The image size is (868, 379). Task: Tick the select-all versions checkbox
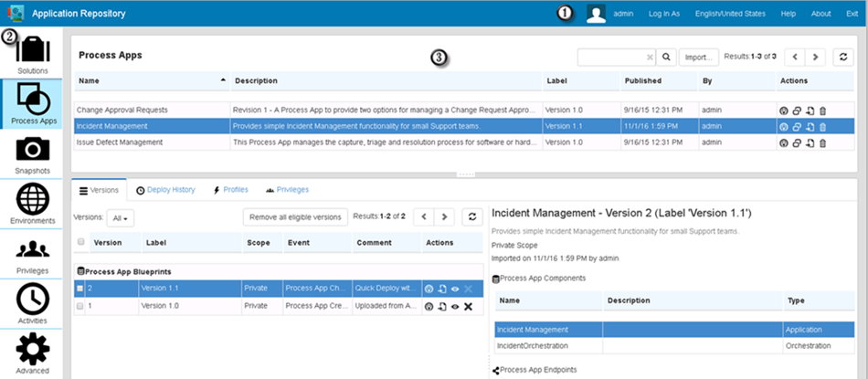[x=81, y=242]
